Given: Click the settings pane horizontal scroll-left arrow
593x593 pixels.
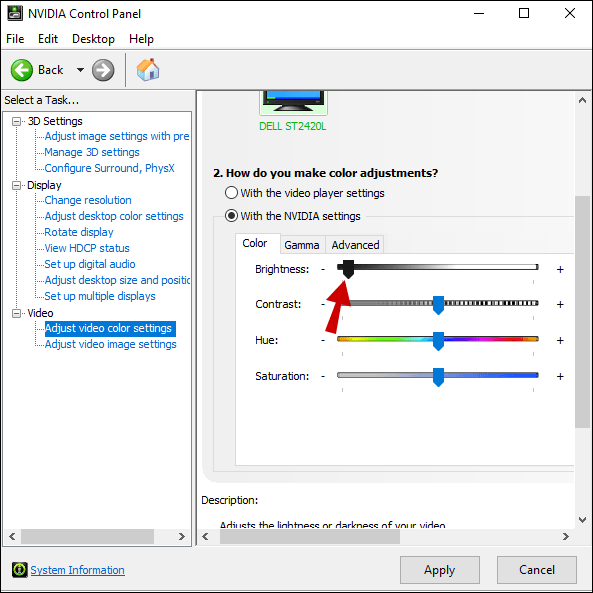Looking at the screenshot, I should click(205, 536).
